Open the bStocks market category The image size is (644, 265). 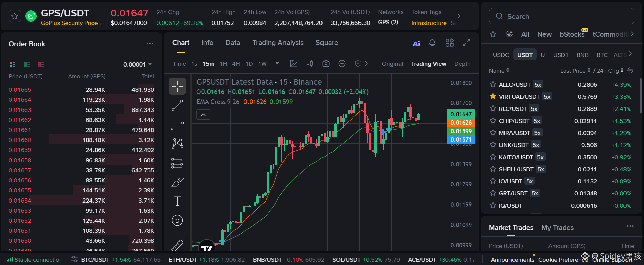point(572,34)
